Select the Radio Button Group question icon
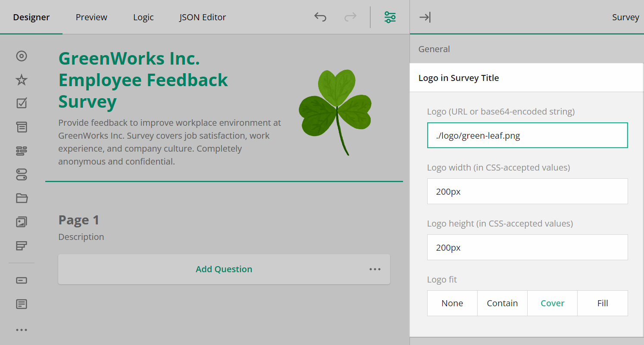The height and width of the screenshot is (345, 644). [22, 56]
